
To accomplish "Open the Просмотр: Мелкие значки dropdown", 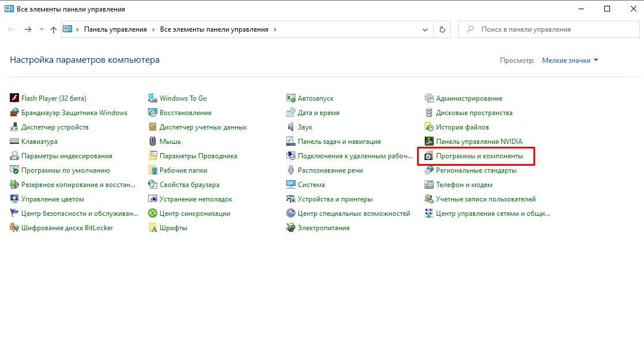I will click(x=570, y=60).
